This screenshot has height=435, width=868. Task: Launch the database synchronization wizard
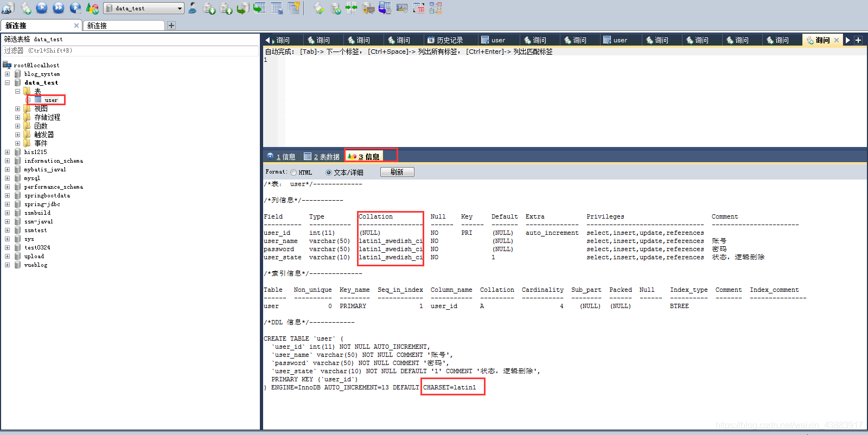tap(336, 8)
